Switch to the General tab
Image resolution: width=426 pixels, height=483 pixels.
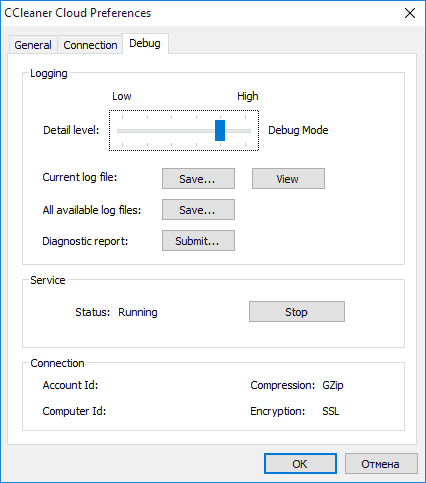click(x=33, y=45)
